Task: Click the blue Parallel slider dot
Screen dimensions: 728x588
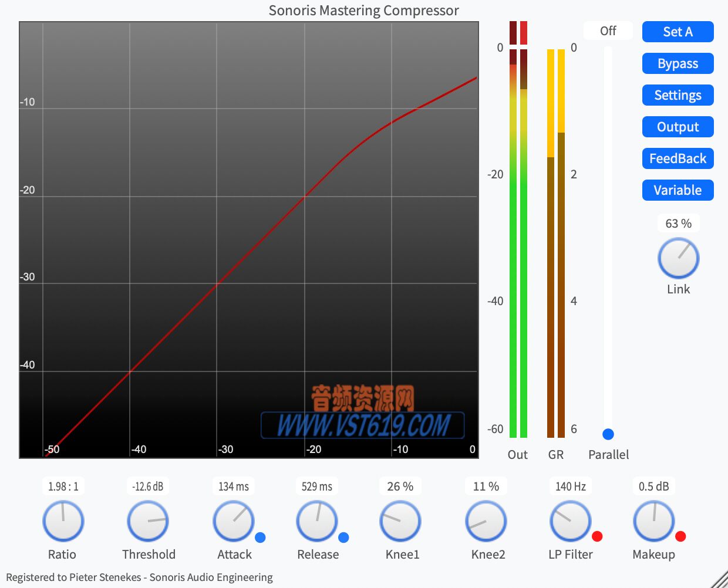Action: click(x=608, y=434)
